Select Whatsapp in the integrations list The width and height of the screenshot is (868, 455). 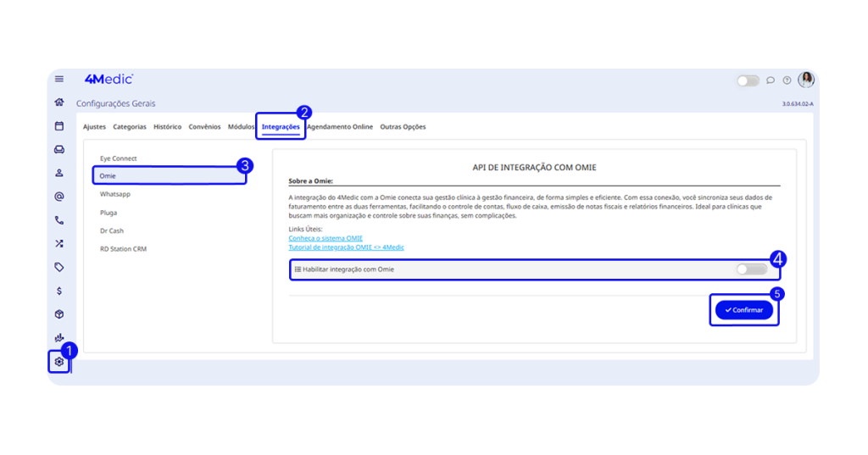[x=115, y=194]
